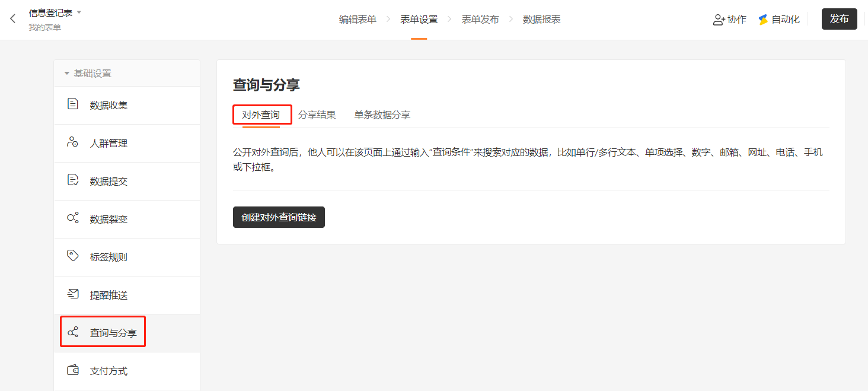Click the 创建对外查询链接 button

point(279,217)
